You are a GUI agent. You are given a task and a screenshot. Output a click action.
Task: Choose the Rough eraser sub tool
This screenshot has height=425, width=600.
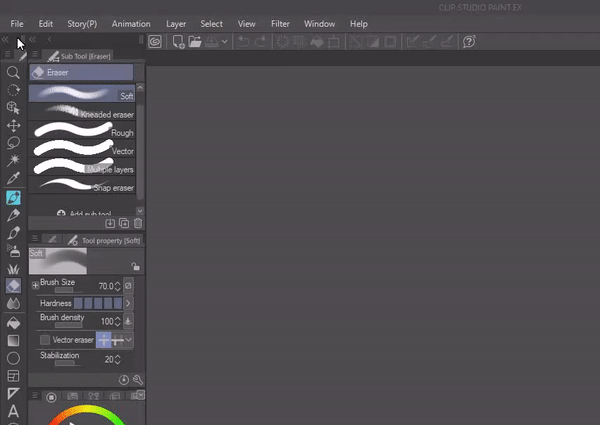82,130
